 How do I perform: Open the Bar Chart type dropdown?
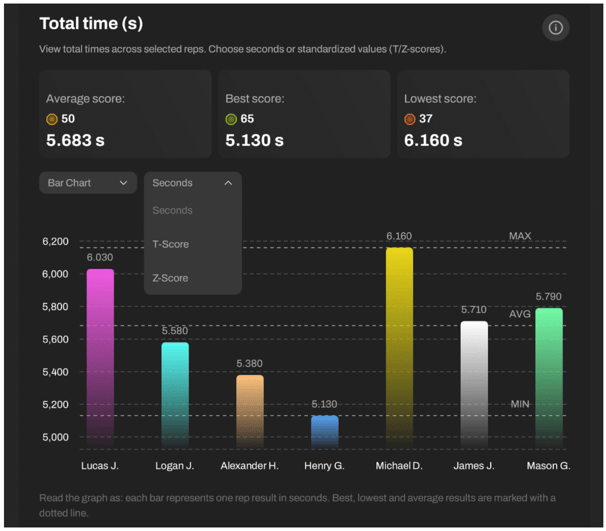(88, 183)
